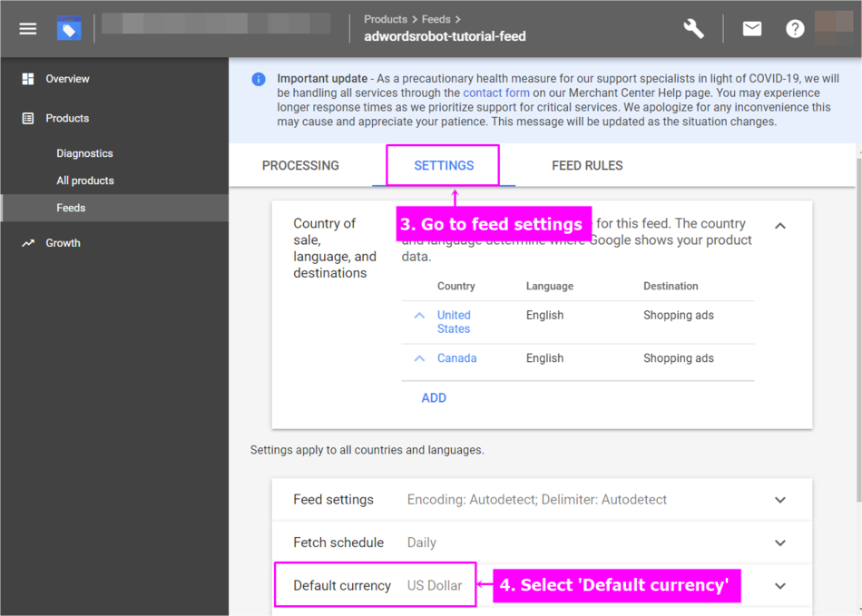Click the Overview dashboard icon in sidebar
Screen dimensions: 862x616
pyautogui.click(x=28, y=79)
